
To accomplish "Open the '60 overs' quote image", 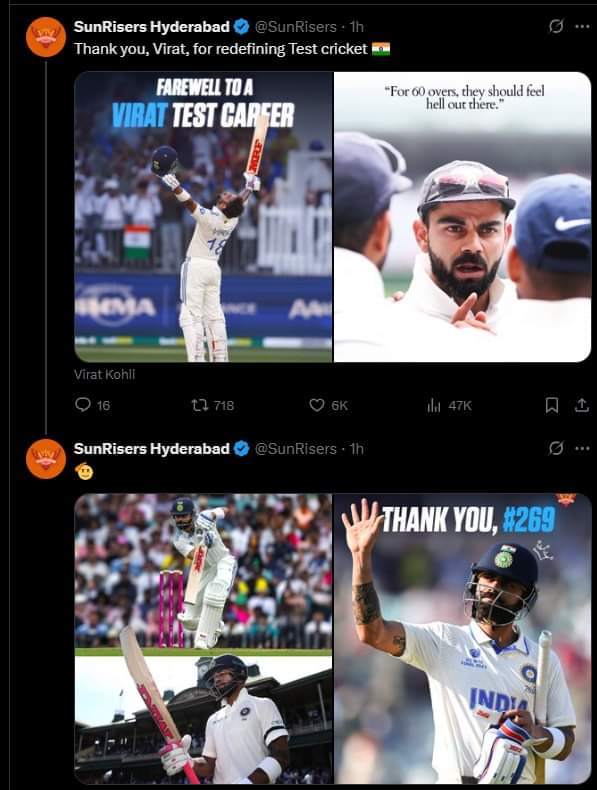I will (462, 217).
